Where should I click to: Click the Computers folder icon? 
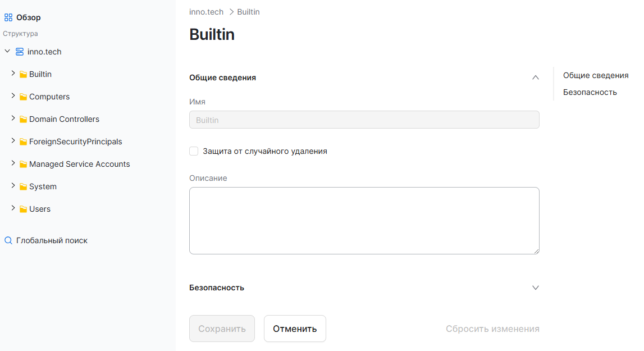point(23,97)
